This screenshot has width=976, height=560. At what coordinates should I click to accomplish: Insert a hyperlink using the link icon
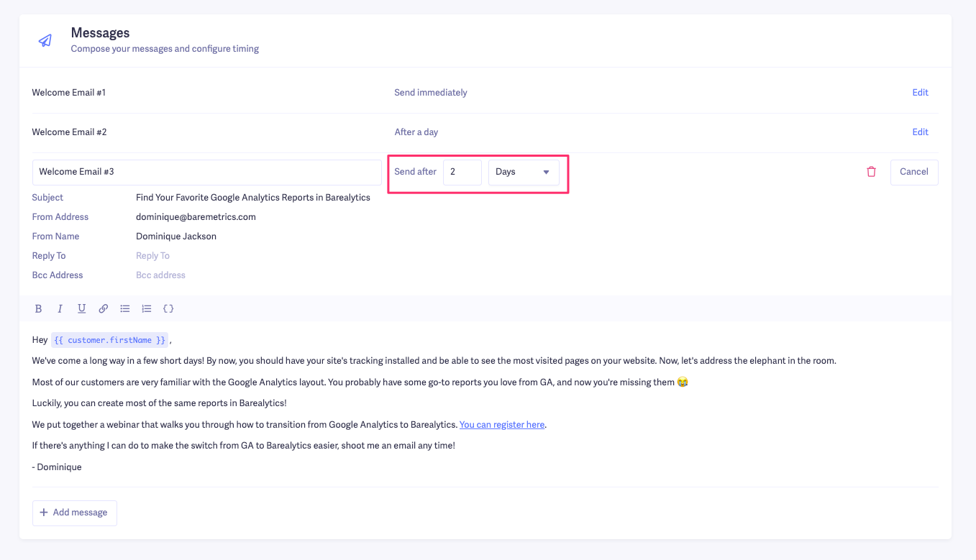point(104,308)
